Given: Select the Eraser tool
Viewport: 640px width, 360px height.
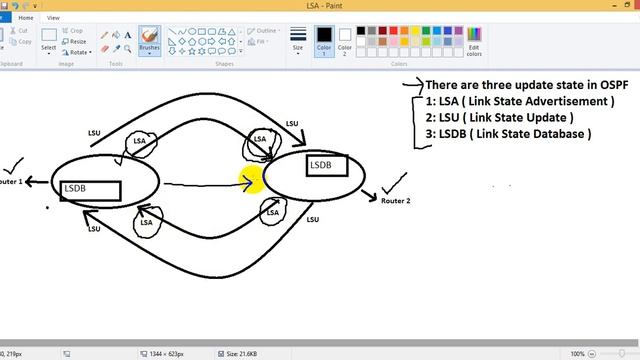Looking at the screenshot, I should pos(104,49).
